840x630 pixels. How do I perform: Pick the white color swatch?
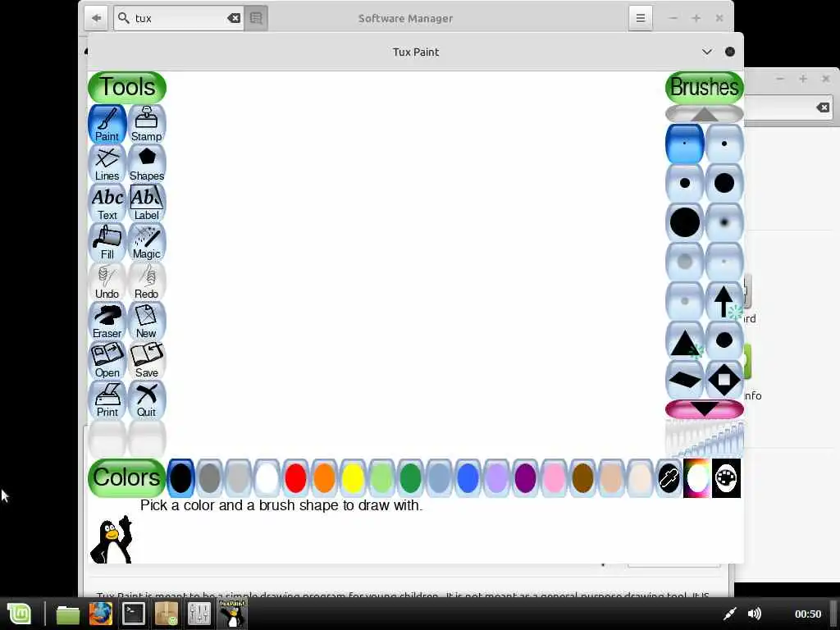click(x=267, y=478)
